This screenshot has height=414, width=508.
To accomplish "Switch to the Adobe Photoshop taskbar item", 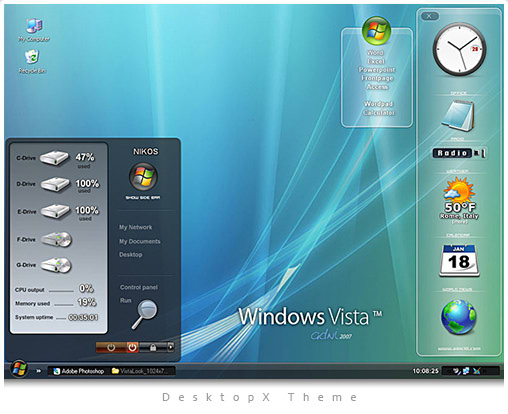I will 79,371.
